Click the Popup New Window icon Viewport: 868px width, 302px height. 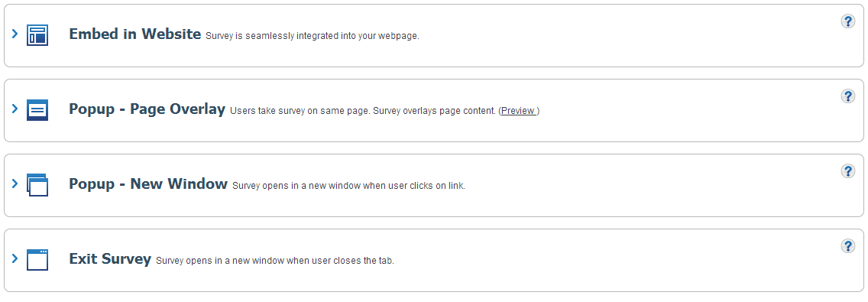point(37,185)
